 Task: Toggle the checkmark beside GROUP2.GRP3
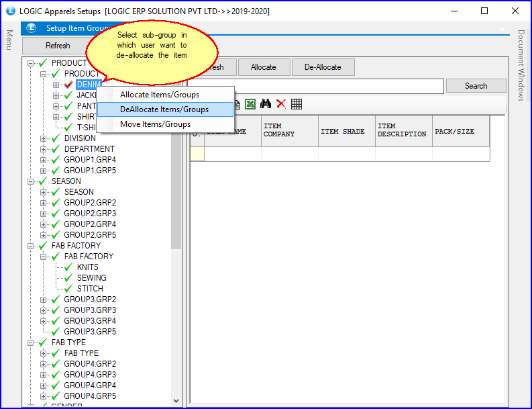(x=56, y=214)
